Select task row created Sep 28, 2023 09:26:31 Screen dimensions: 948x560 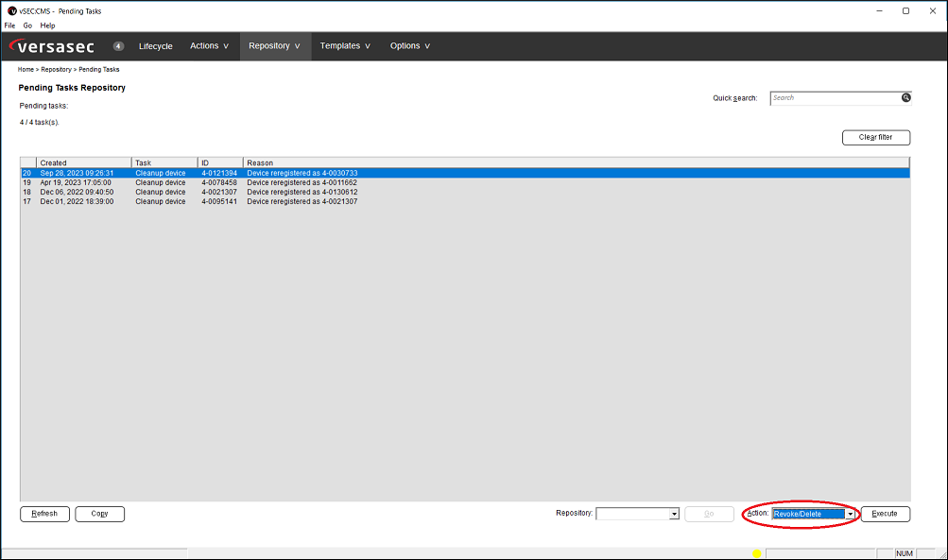click(465, 173)
